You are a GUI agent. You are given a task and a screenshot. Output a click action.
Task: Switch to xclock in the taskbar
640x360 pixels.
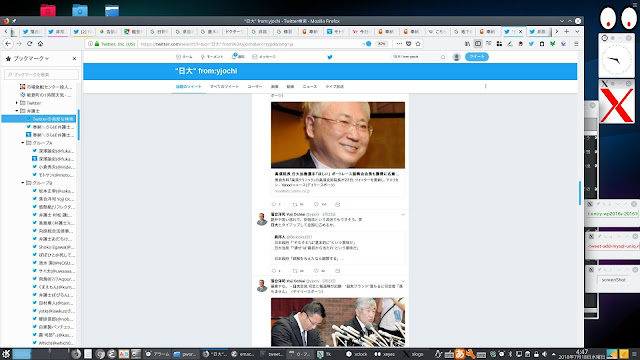pyautogui.click(x=357, y=354)
